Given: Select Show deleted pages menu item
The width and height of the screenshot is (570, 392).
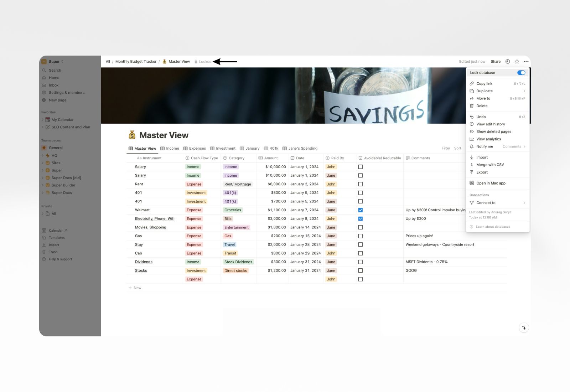Looking at the screenshot, I should click(497, 131).
